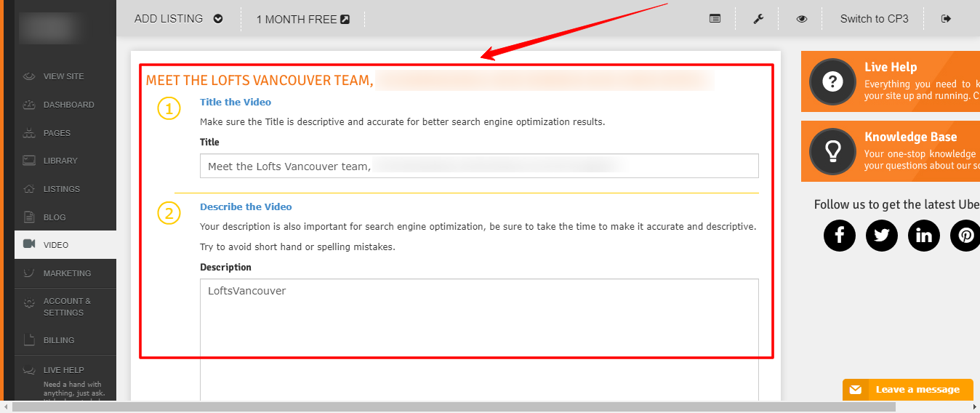This screenshot has height=413, width=980.
Task: Click the eye preview icon in top bar
Action: pos(802,19)
